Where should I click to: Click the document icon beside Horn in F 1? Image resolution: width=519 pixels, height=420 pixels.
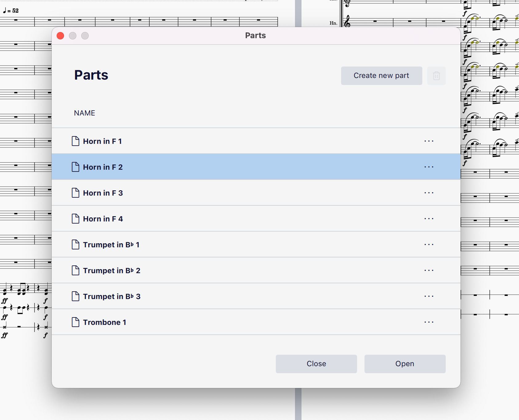(76, 141)
